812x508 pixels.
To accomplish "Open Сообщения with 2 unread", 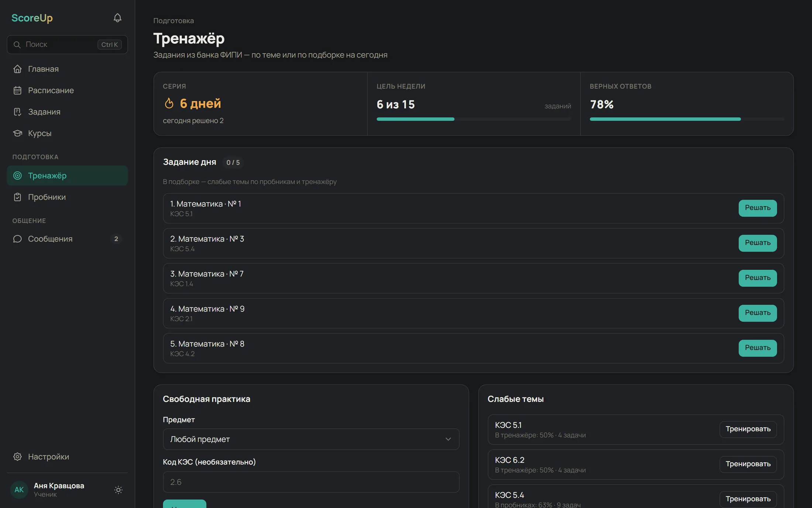I will [x=67, y=239].
